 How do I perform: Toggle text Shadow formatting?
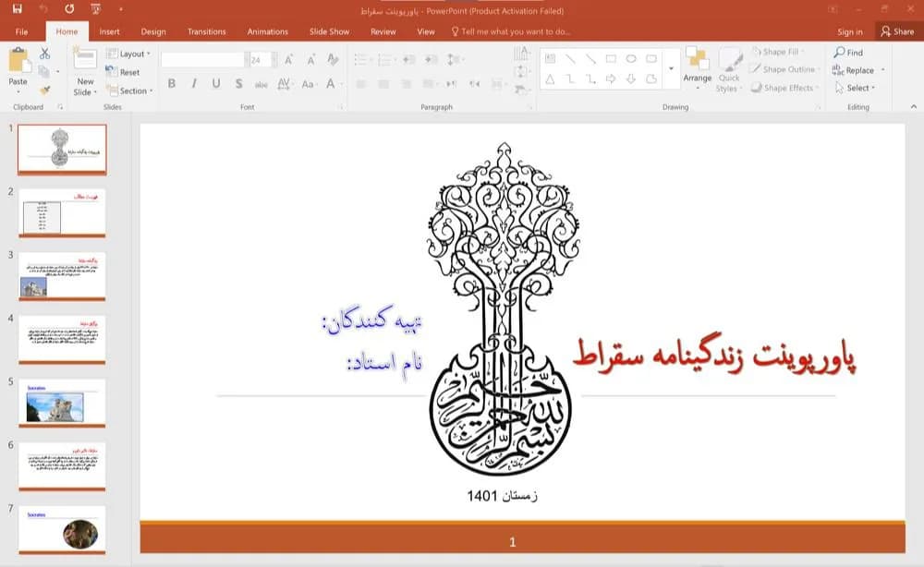point(238,84)
